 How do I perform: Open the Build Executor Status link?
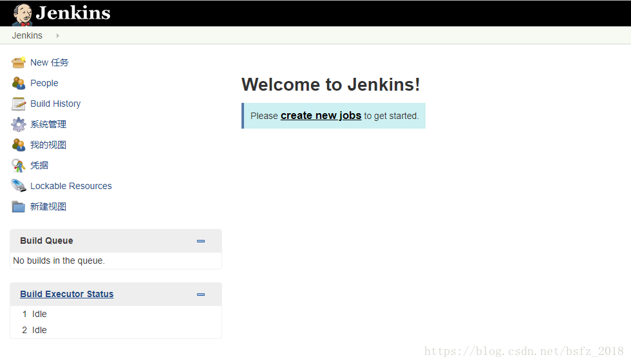coord(67,294)
